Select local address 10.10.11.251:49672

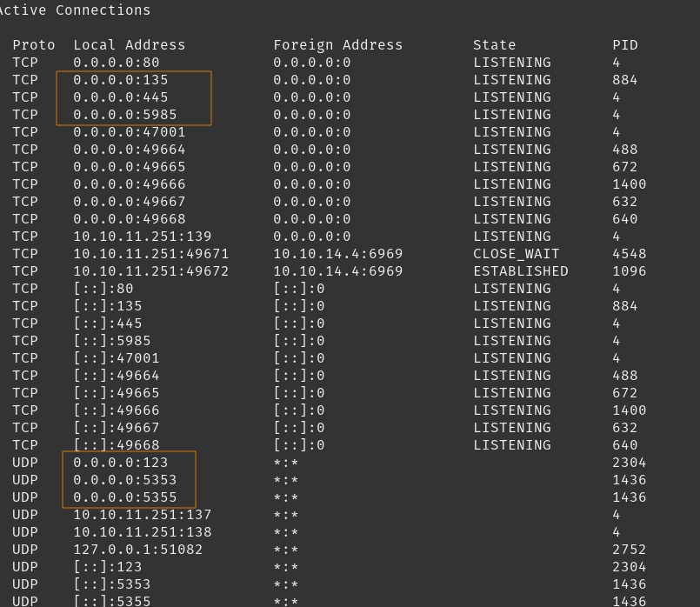(151, 271)
